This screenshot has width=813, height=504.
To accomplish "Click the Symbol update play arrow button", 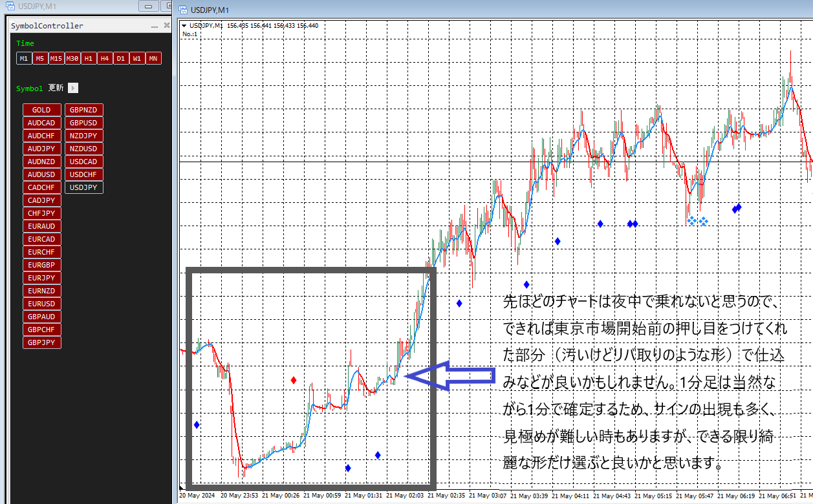I will pos(73,88).
